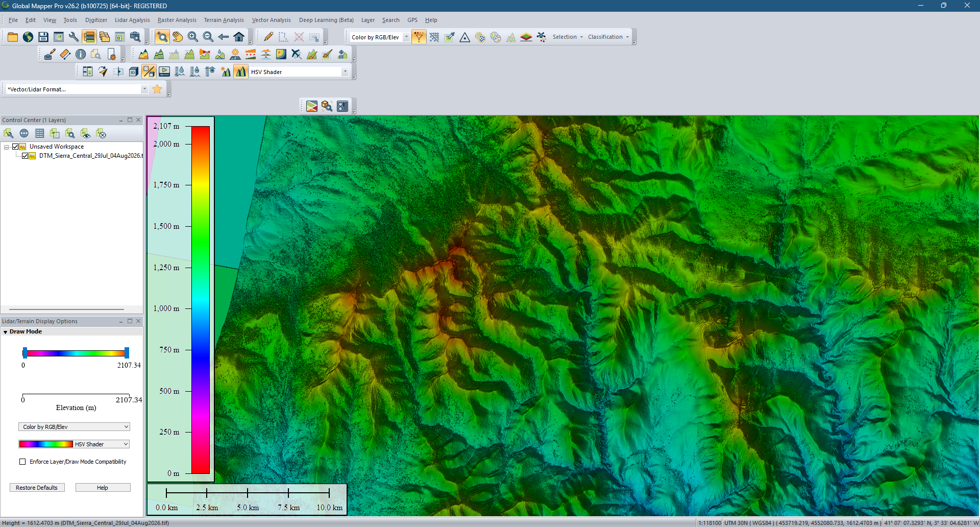Open the Vector/Lidar Format dropdown
Viewport: 980px width, 527px height.
144,89
